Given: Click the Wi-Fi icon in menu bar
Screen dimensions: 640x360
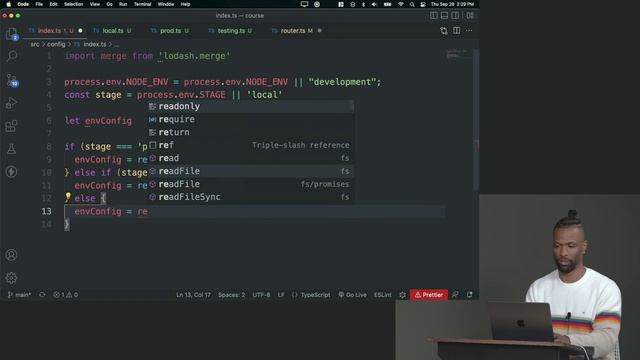Looking at the screenshot, I should click(400, 4).
